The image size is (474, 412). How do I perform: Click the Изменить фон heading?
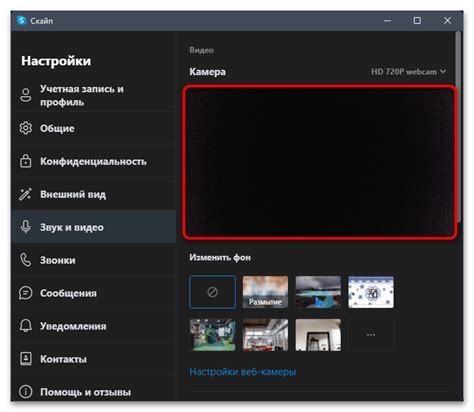[x=220, y=257]
